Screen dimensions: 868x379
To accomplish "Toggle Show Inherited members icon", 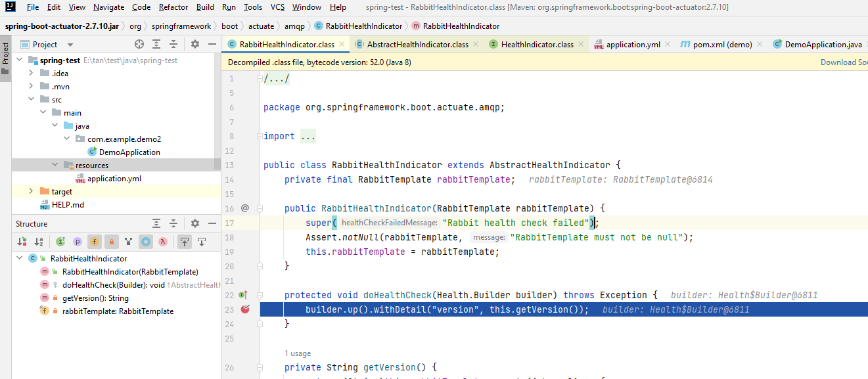I will pyautogui.click(x=61, y=242).
